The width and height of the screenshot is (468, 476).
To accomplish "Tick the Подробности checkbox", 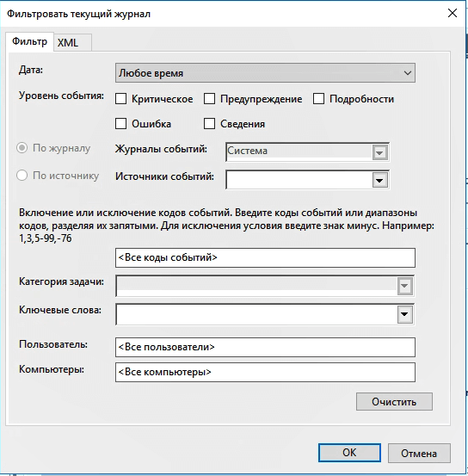I will pos(318,99).
